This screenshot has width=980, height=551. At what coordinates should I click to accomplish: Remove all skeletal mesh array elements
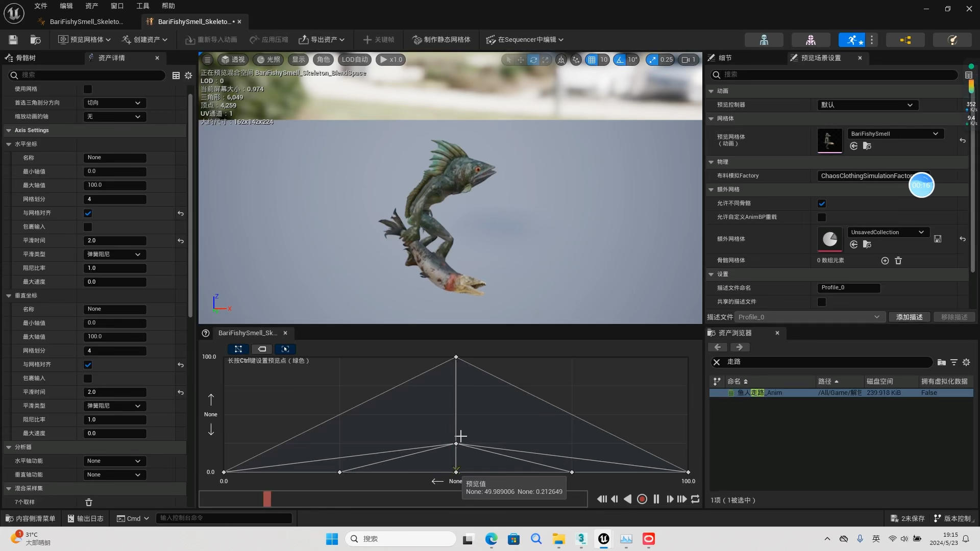pyautogui.click(x=898, y=261)
